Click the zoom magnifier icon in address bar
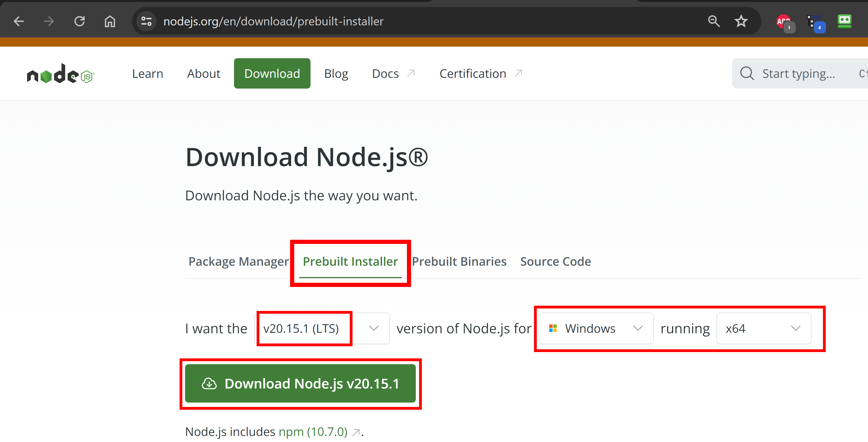This screenshot has height=442, width=868. coord(713,22)
